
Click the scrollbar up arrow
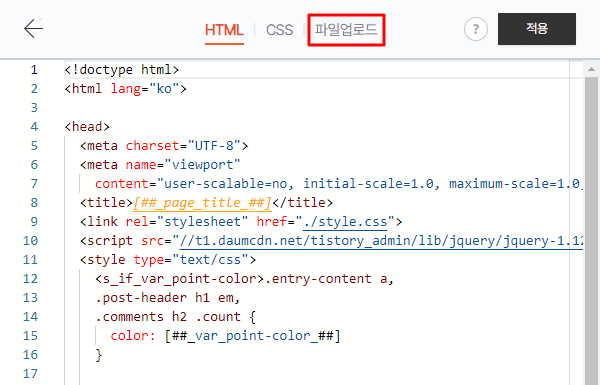tap(591, 69)
